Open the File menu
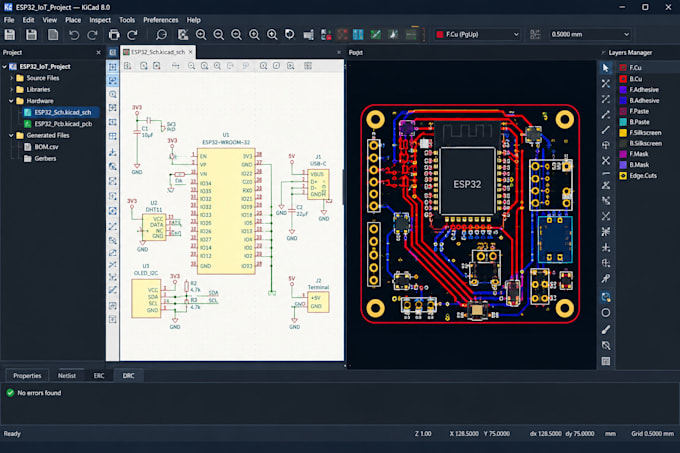Viewport: 680px width, 453px height. 9,20
